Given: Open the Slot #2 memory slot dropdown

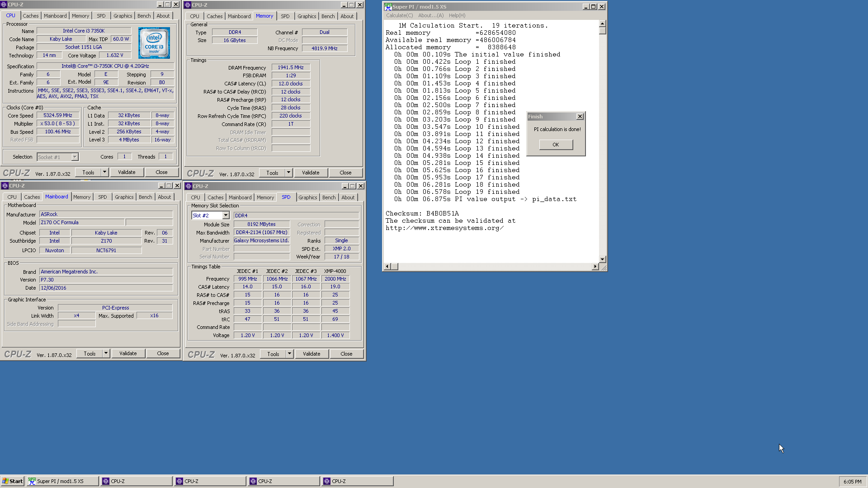Looking at the screenshot, I should tap(226, 216).
